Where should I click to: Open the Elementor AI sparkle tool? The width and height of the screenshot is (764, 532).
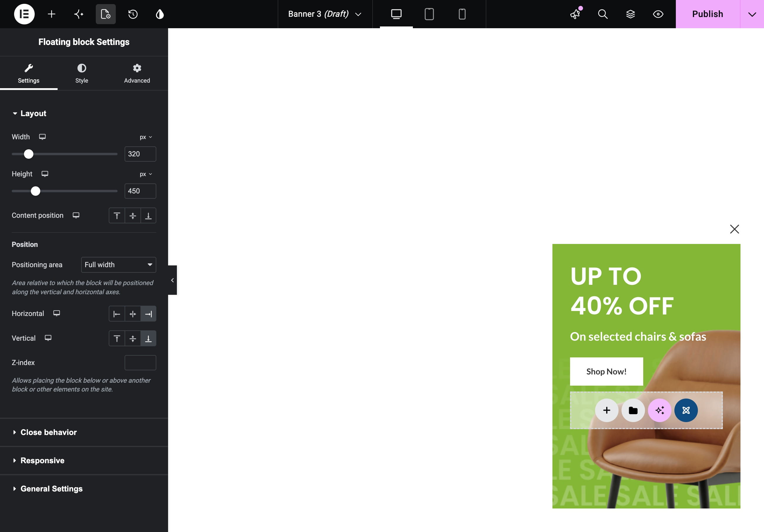(x=78, y=14)
